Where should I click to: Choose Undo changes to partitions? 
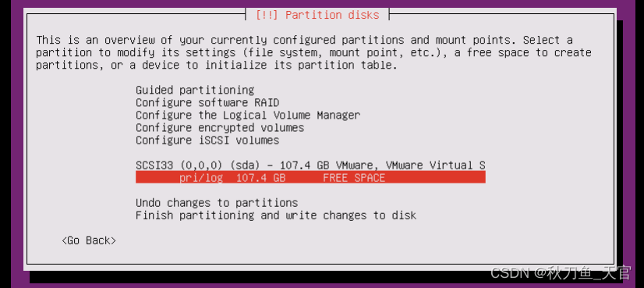tap(217, 203)
